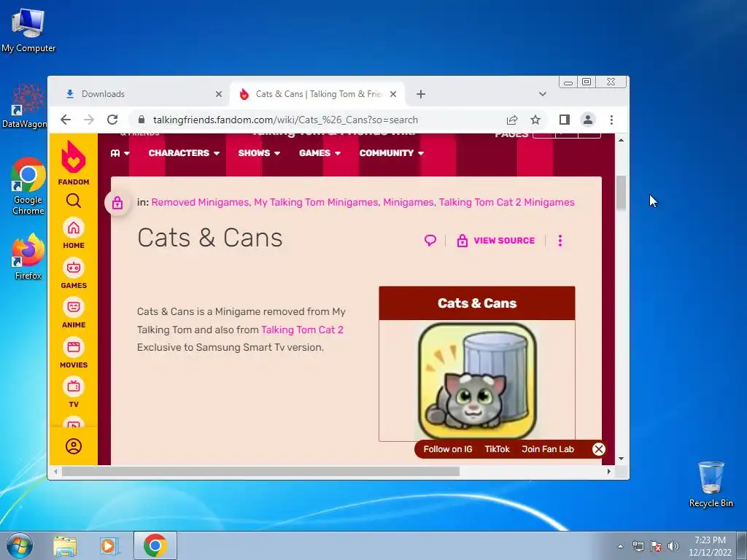Image resolution: width=747 pixels, height=560 pixels.
Task: Click the horizontal scrollbar thumb
Action: (x=260, y=472)
